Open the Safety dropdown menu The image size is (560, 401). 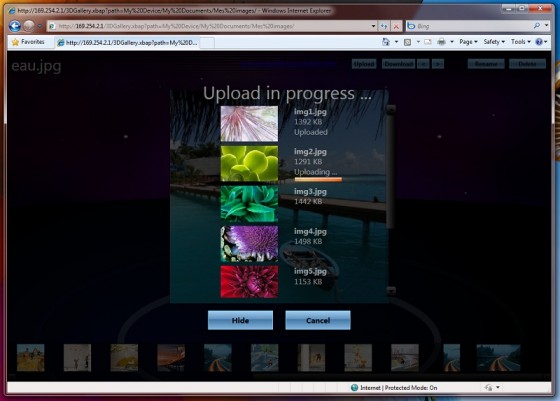[494, 42]
